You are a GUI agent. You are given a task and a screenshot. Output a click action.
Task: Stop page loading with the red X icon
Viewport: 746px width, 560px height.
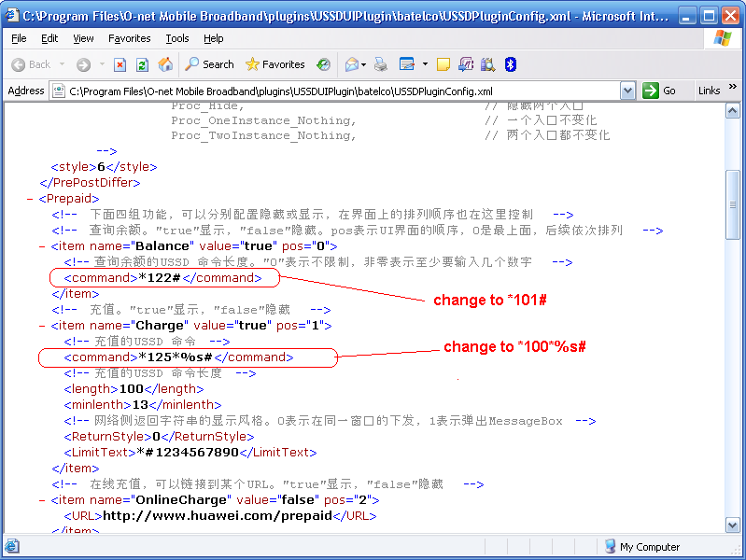point(120,64)
